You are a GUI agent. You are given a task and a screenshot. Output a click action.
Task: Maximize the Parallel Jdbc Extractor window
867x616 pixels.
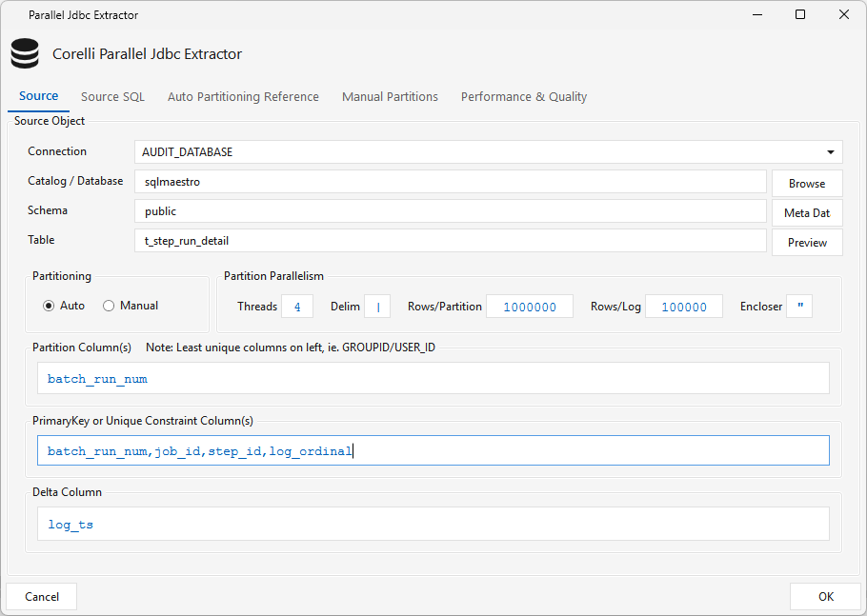click(x=800, y=15)
